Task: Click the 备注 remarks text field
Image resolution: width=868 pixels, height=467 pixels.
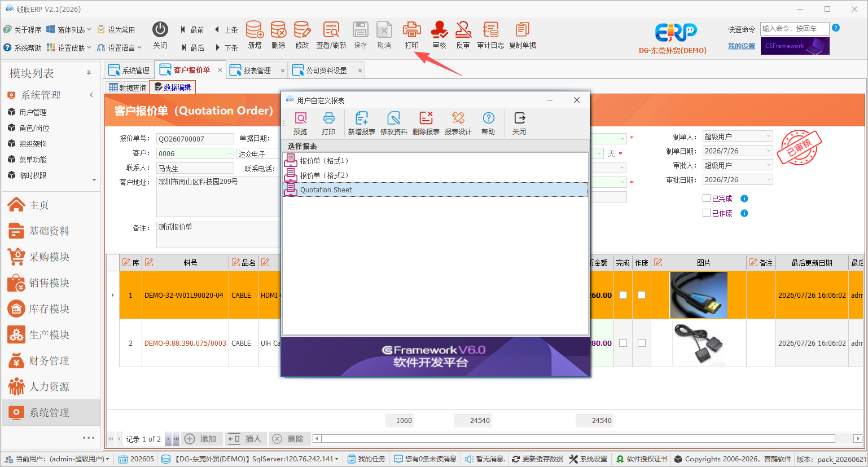Action: click(218, 235)
